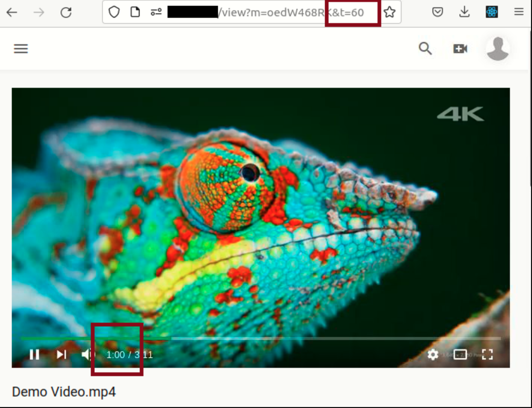Reload the current page
This screenshot has height=408, width=532.
[x=66, y=13]
